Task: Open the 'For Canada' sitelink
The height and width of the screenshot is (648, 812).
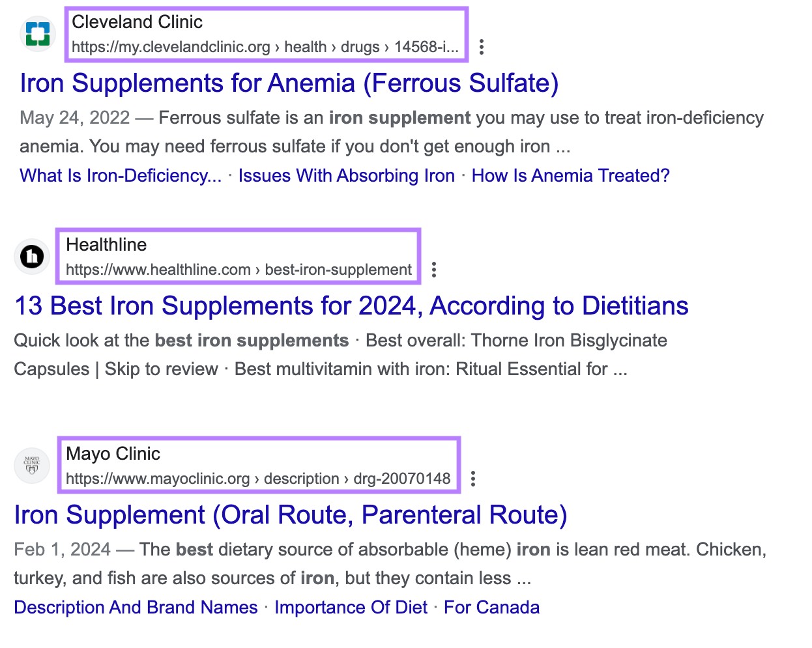Action: coord(491,607)
